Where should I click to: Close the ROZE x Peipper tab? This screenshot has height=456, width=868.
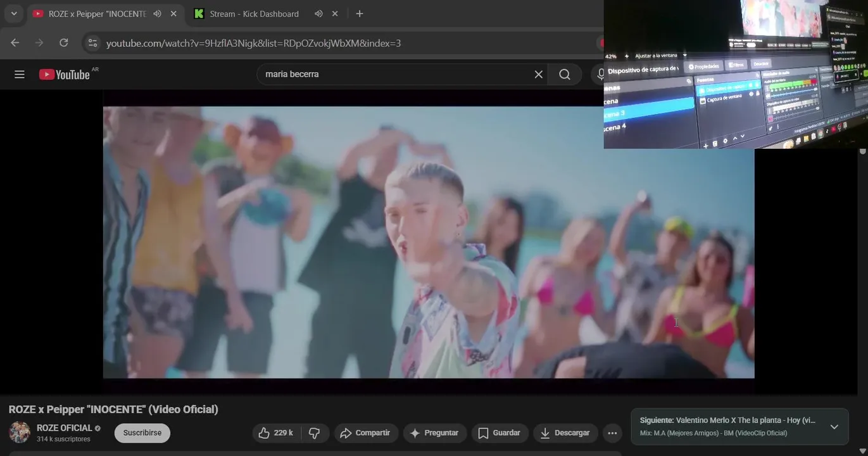(173, 14)
